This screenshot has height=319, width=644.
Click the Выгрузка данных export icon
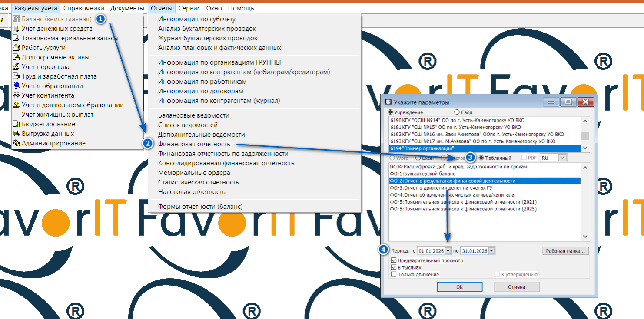tap(17, 134)
